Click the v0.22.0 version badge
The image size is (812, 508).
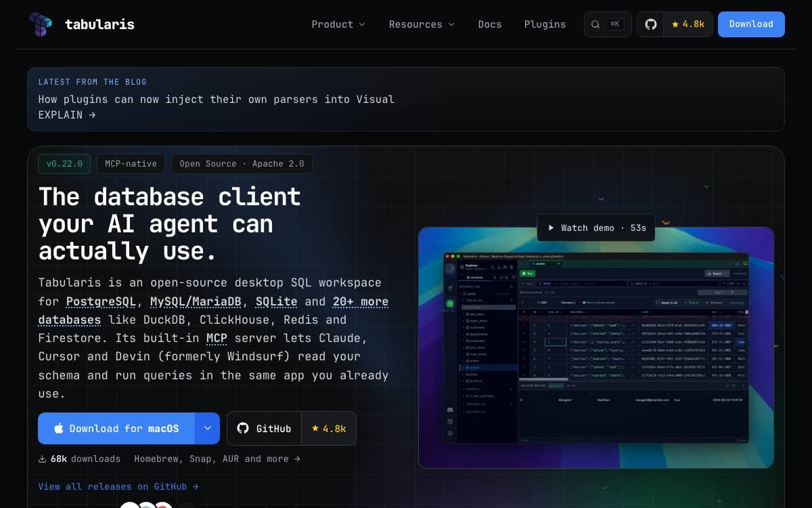64,164
